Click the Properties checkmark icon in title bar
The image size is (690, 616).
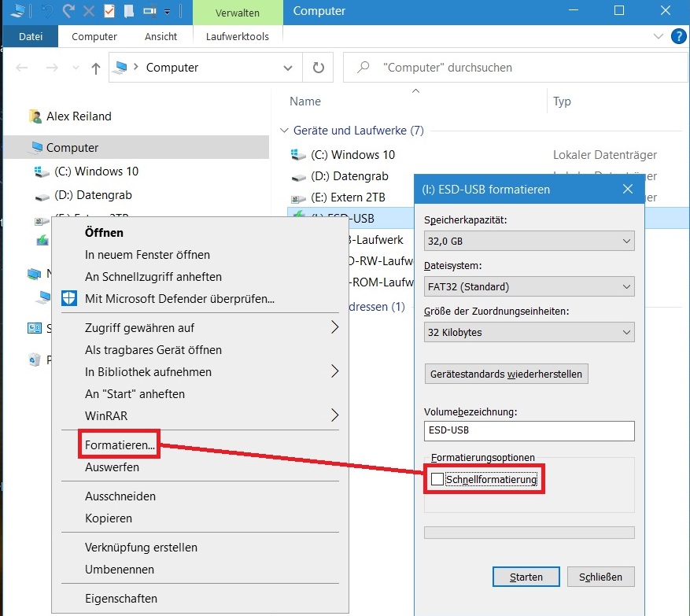pyautogui.click(x=109, y=10)
